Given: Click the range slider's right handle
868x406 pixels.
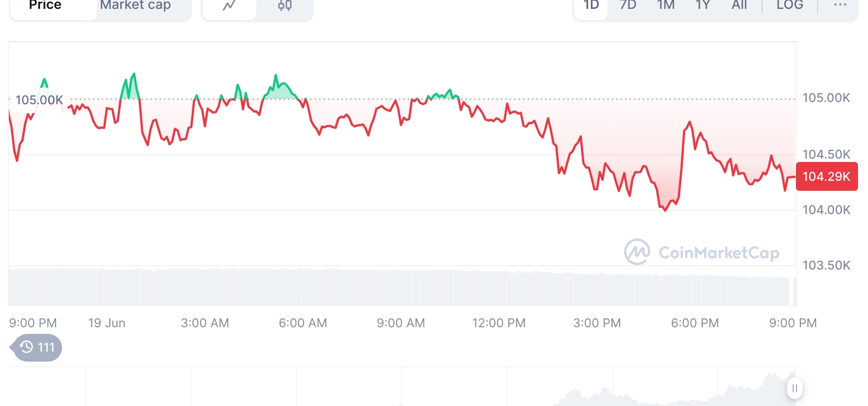Looking at the screenshot, I should point(794,388).
